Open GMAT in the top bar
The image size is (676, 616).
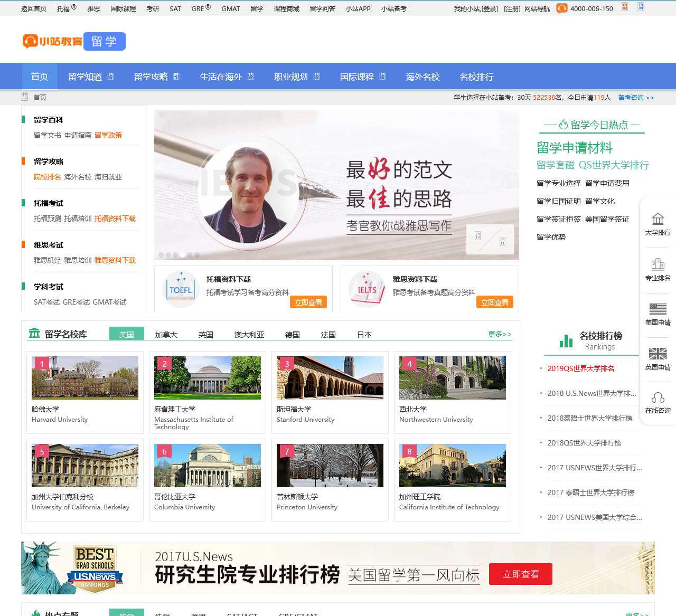pyautogui.click(x=231, y=8)
